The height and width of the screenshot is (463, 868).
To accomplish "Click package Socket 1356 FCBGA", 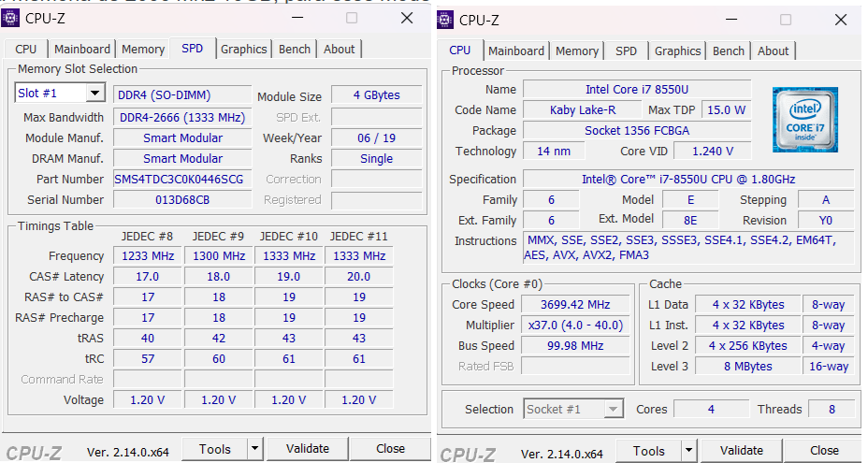I will [637, 131].
